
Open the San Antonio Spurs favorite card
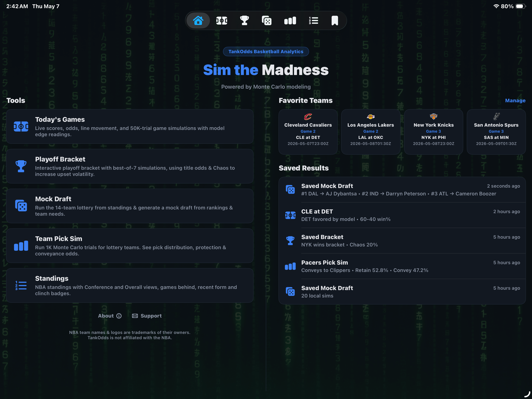(x=496, y=132)
